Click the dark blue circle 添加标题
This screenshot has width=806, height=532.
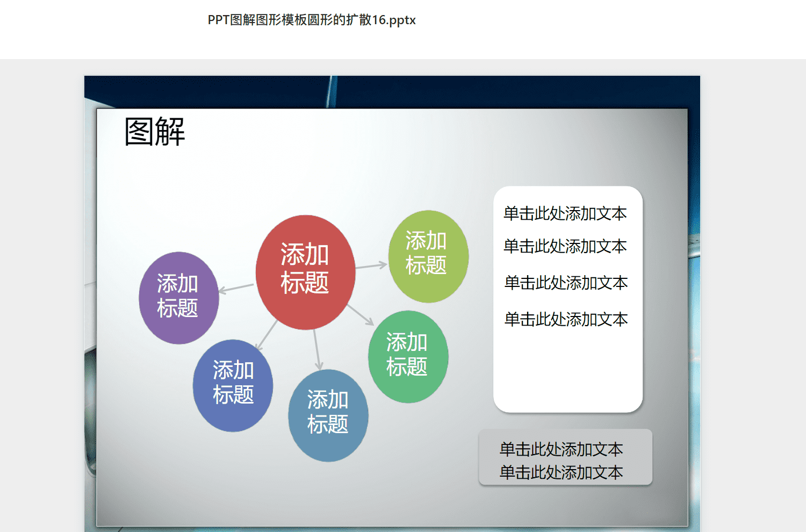pyautogui.click(x=233, y=385)
